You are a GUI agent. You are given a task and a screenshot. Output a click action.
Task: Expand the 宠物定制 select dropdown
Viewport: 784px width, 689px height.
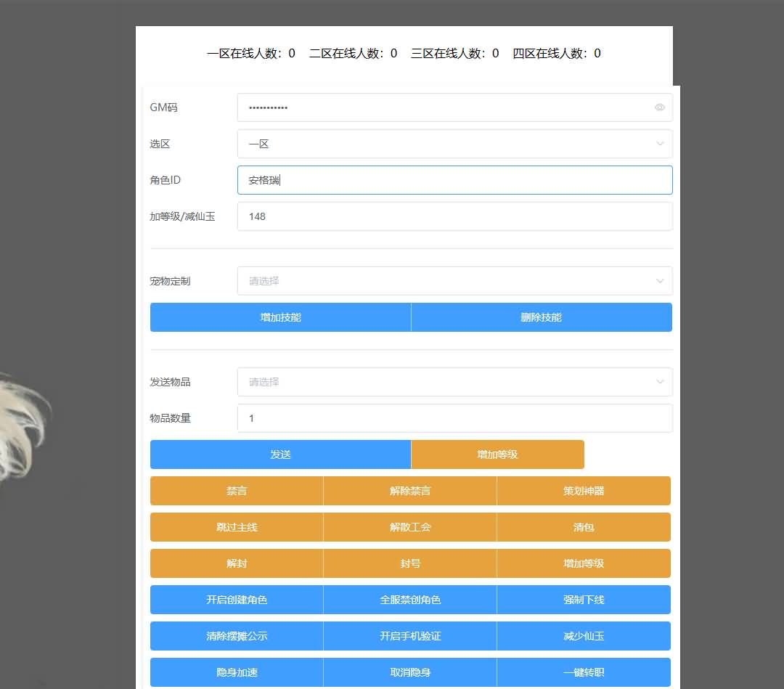pos(454,281)
